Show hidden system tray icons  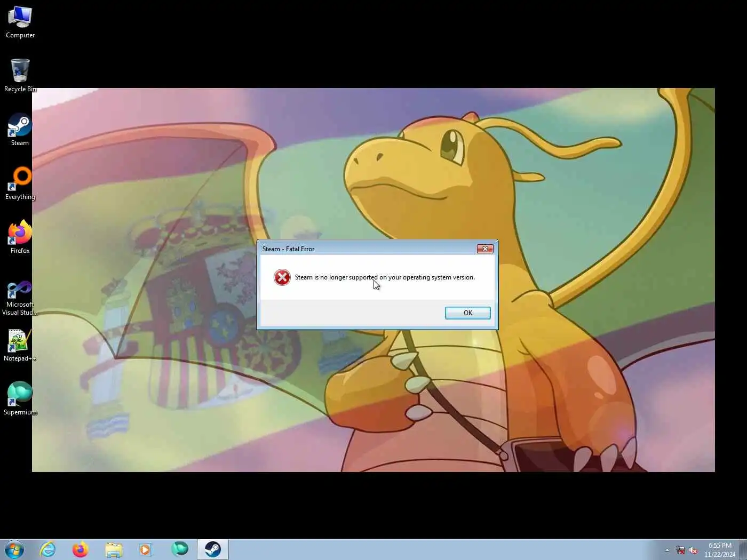[x=667, y=550]
